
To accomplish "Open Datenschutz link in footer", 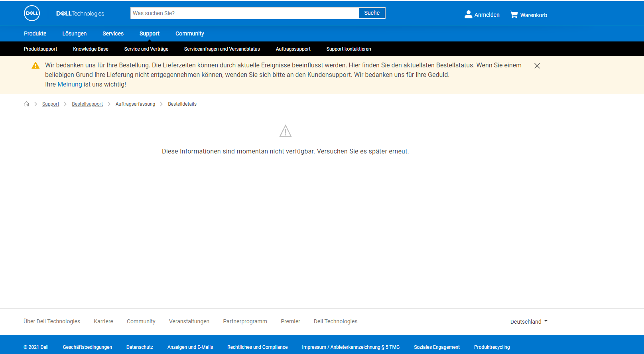I will coord(140,347).
